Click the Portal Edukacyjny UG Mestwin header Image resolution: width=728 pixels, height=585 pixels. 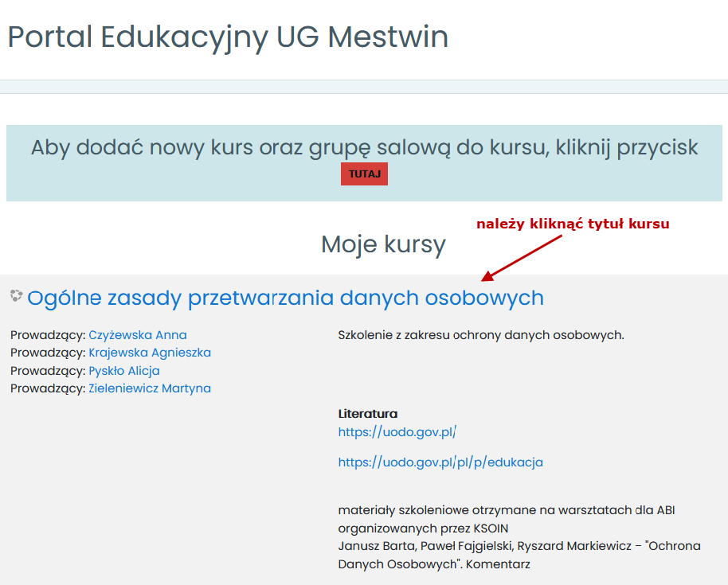point(227,37)
